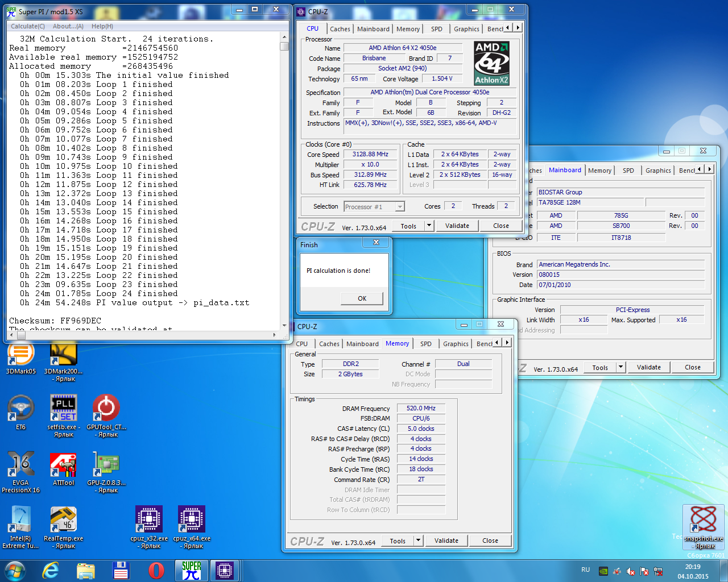Open the 3DMark05 desktop shortcut
Viewport: 728px width, 582px height.
tap(21, 358)
